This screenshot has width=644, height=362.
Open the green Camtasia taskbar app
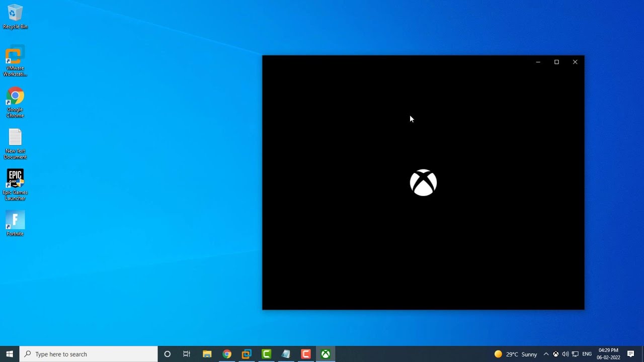[266, 354]
